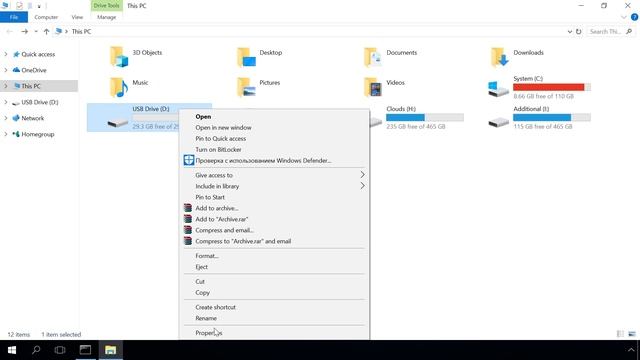Select the System (C:) drive icon
Screen dimensions: 640x360
(498, 89)
